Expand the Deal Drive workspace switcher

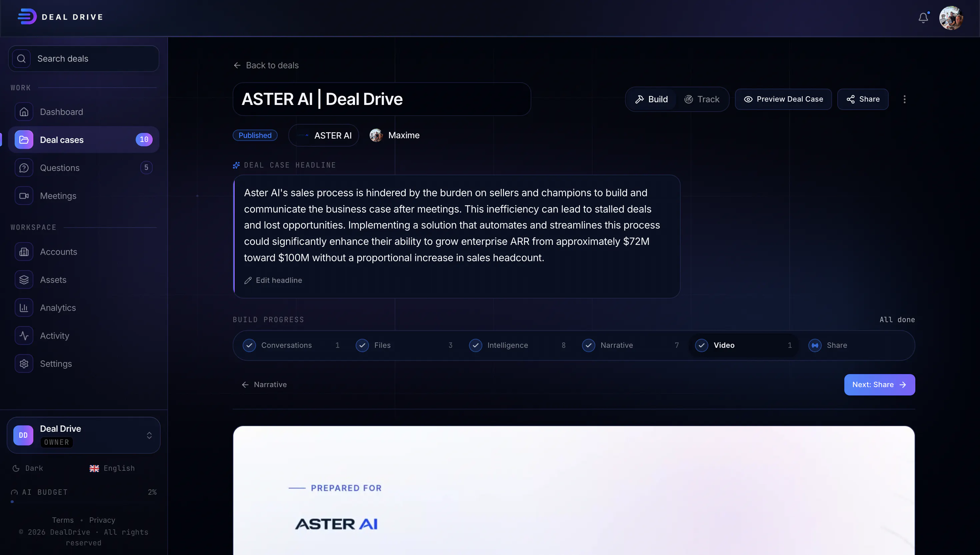pos(84,435)
